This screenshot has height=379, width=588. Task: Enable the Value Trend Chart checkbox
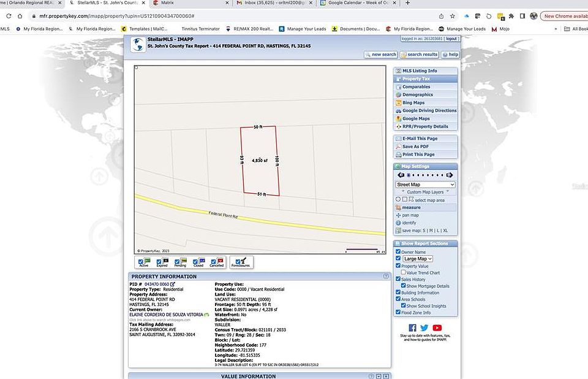pos(404,272)
